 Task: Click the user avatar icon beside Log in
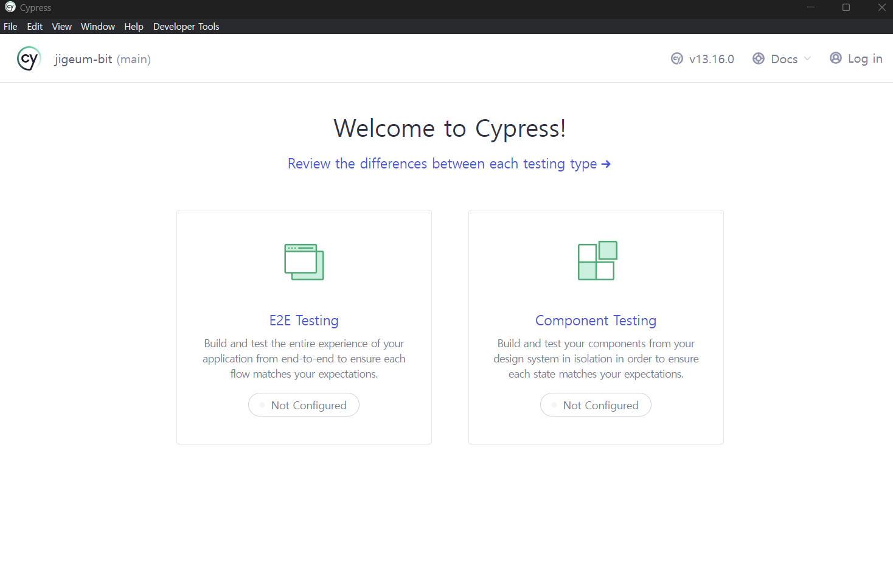[836, 58]
